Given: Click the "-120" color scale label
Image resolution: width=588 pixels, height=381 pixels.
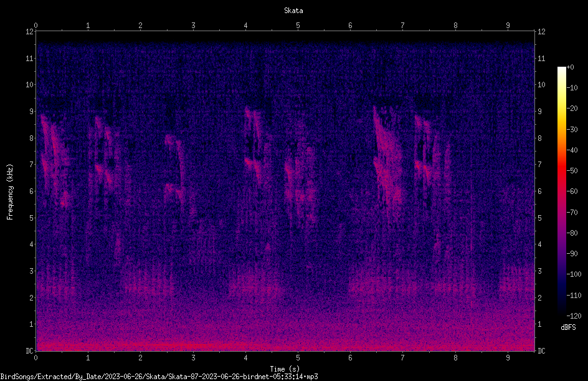Looking at the screenshot, I should click(x=574, y=316).
